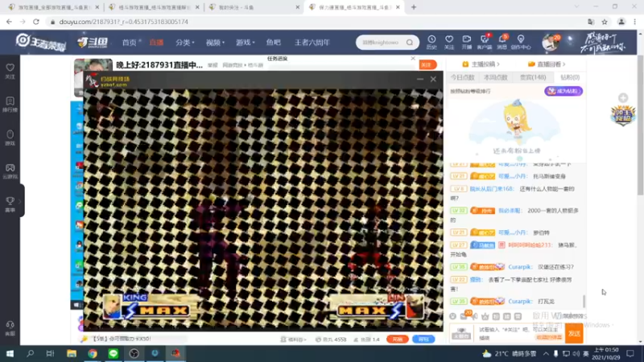Open 首页 in the navbar
The height and width of the screenshot is (362, 644).
coord(130,43)
